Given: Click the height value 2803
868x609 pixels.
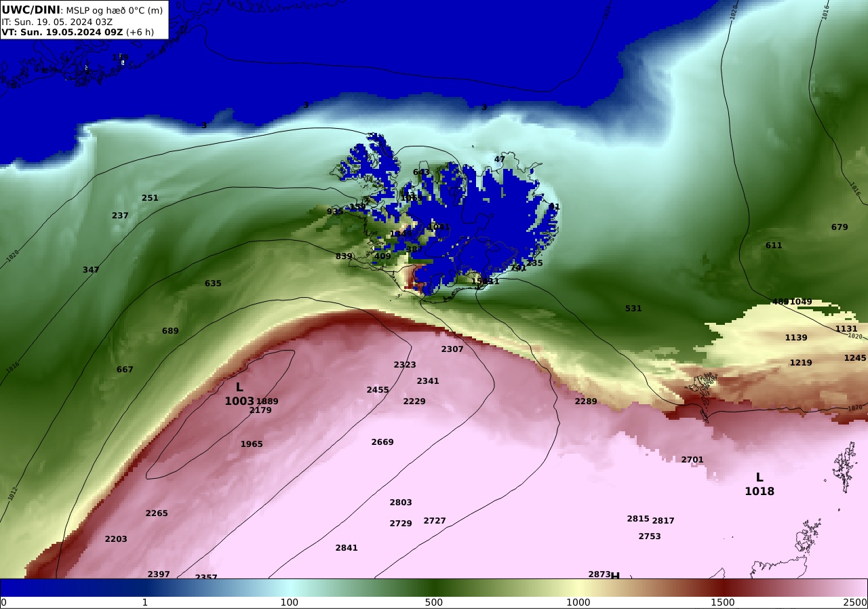Looking at the screenshot, I should [401, 503].
